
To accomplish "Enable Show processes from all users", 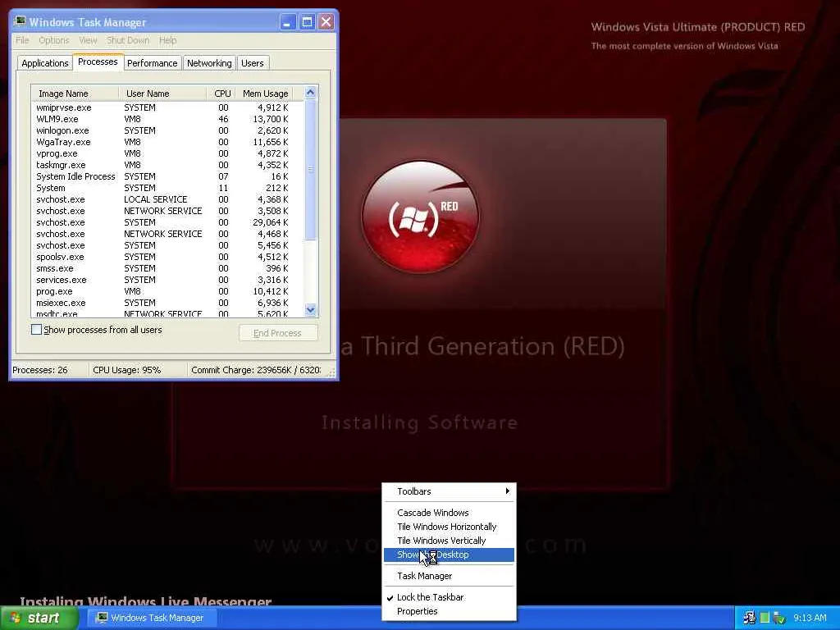I will pyautogui.click(x=36, y=330).
